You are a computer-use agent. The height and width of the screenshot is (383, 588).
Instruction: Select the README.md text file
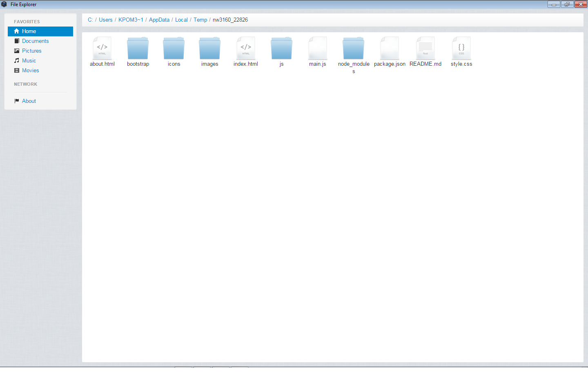tap(425, 49)
